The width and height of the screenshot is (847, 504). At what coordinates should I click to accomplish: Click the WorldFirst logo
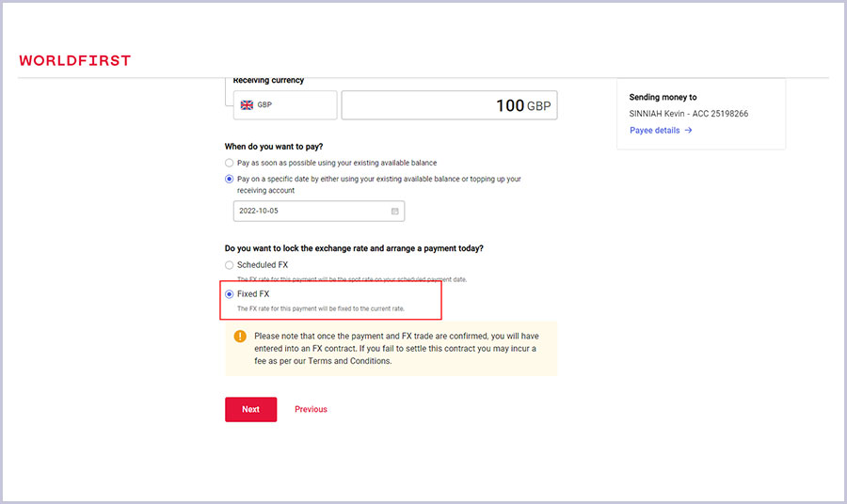pos(75,61)
